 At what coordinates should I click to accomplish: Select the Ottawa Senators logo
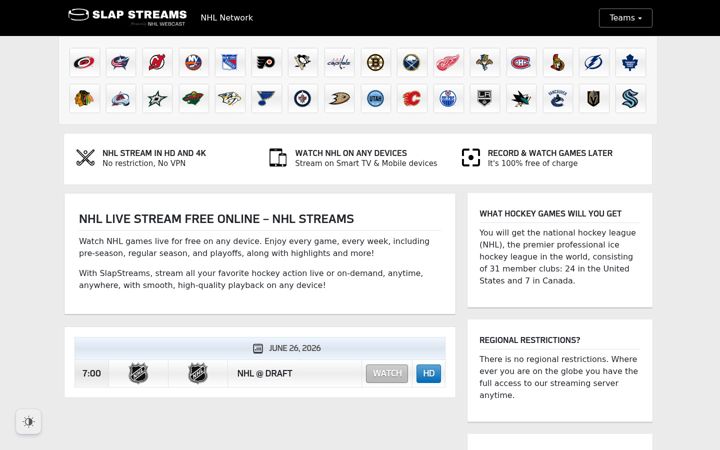point(557,62)
